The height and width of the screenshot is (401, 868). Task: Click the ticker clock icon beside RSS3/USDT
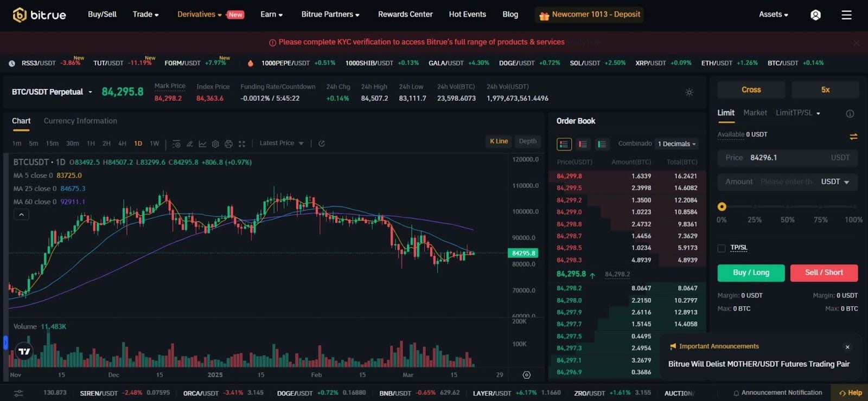click(12, 63)
